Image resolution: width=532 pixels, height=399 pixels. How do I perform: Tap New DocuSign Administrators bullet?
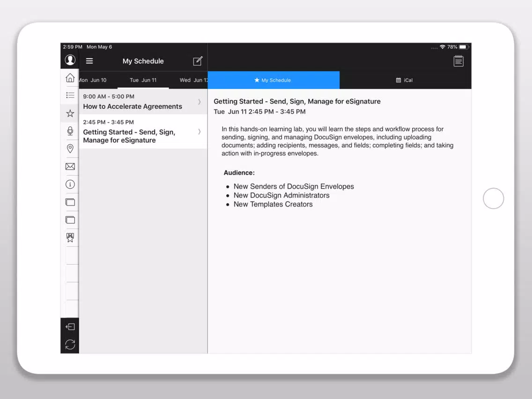tap(281, 195)
